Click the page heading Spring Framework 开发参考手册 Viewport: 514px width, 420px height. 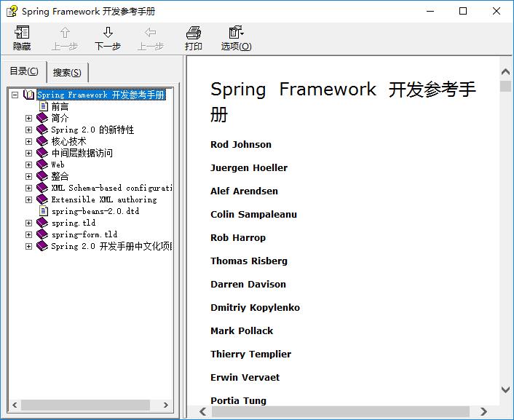(343, 102)
